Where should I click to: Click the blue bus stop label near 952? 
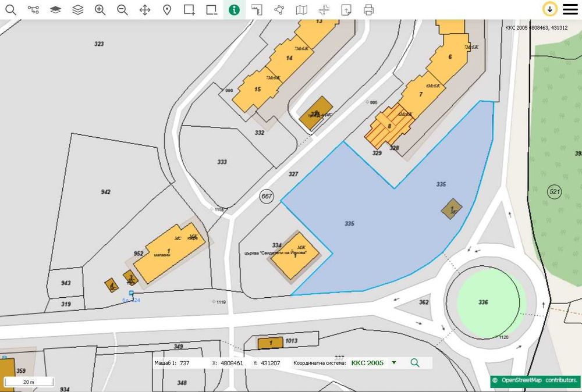[x=132, y=300]
